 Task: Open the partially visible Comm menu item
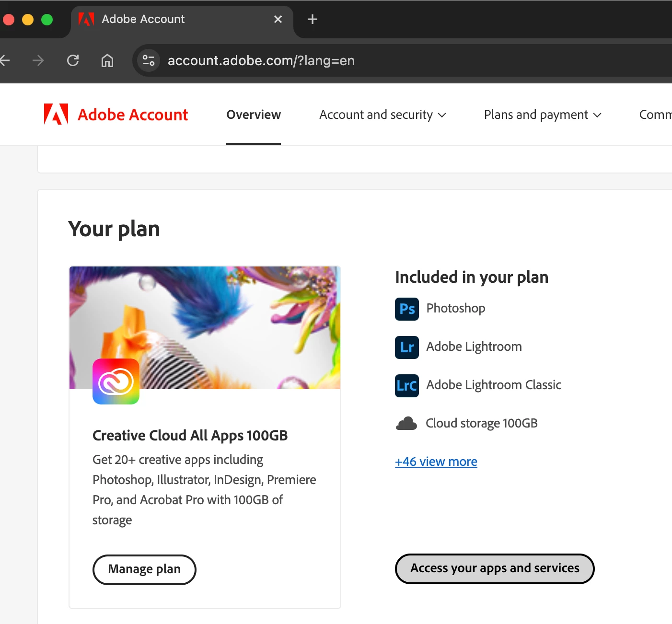[655, 115]
